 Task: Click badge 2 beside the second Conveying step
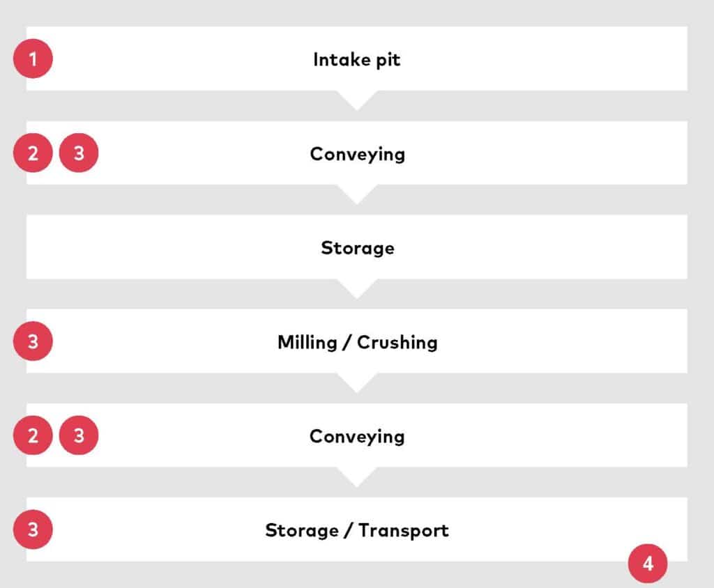coord(33,435)
